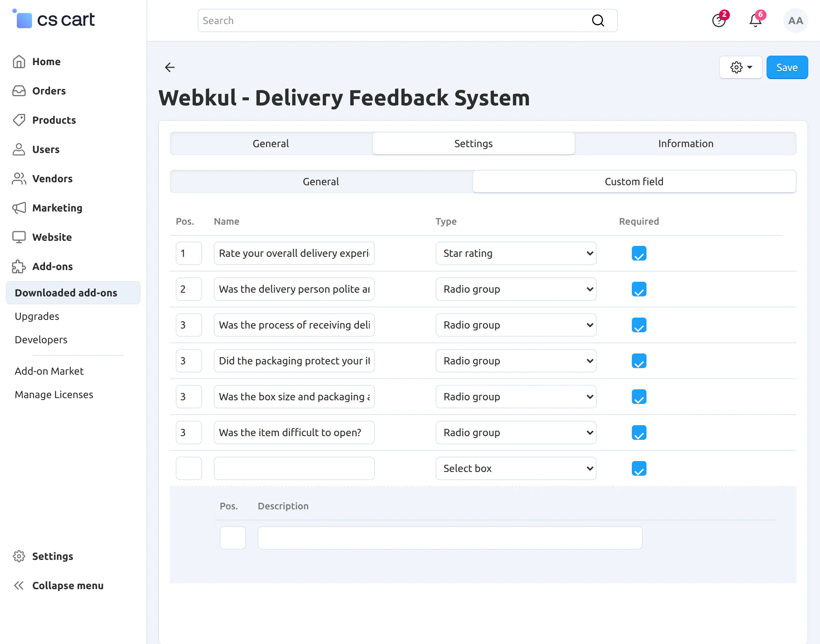This screenshot has width=820, height=644.
Task: Click the Was the process of receiving field
Action: click(294, 325)
